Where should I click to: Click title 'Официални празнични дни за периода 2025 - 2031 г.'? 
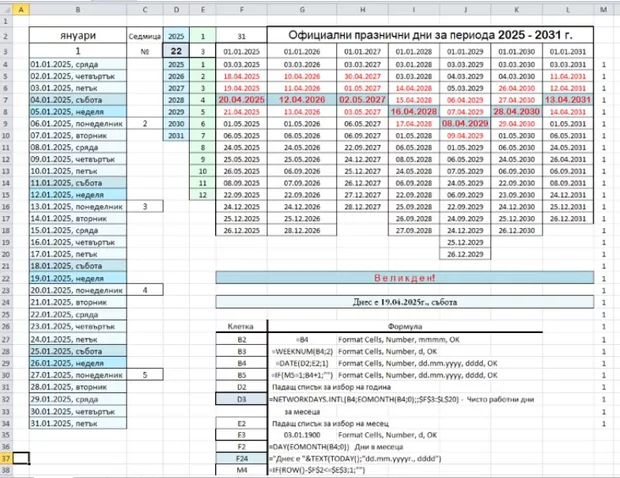click(430, 35)
